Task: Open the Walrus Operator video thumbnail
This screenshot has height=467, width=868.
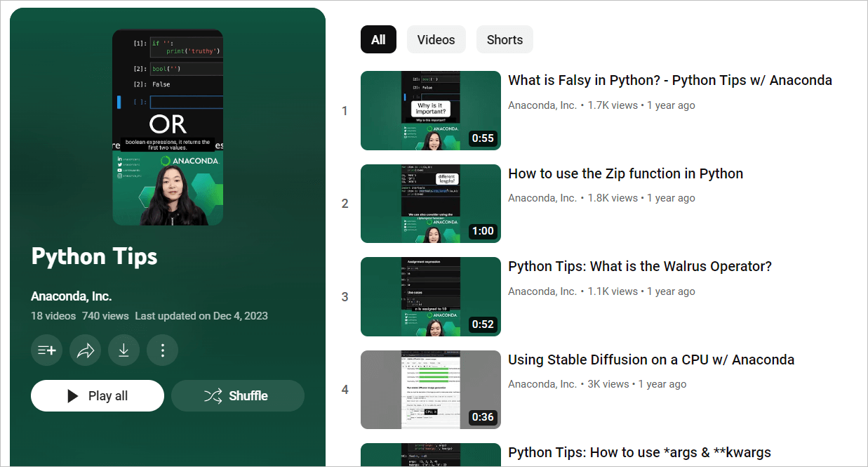Action: coord(431,296)
